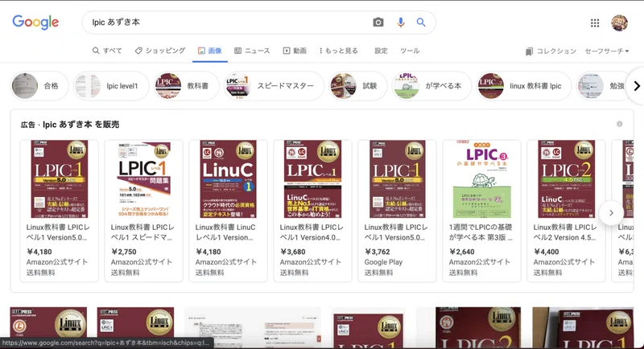Open the Google apps grid
This screenshot has height=349, width=644.
pyautogui.click(x=595, y=23)
